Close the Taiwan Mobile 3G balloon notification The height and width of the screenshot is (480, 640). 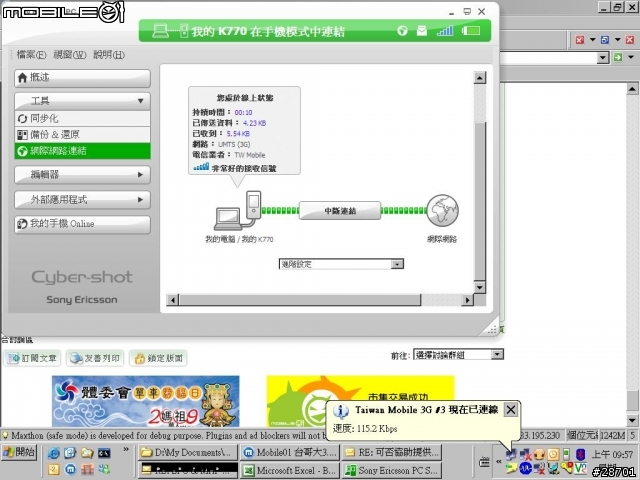click(x=511, y=409)
